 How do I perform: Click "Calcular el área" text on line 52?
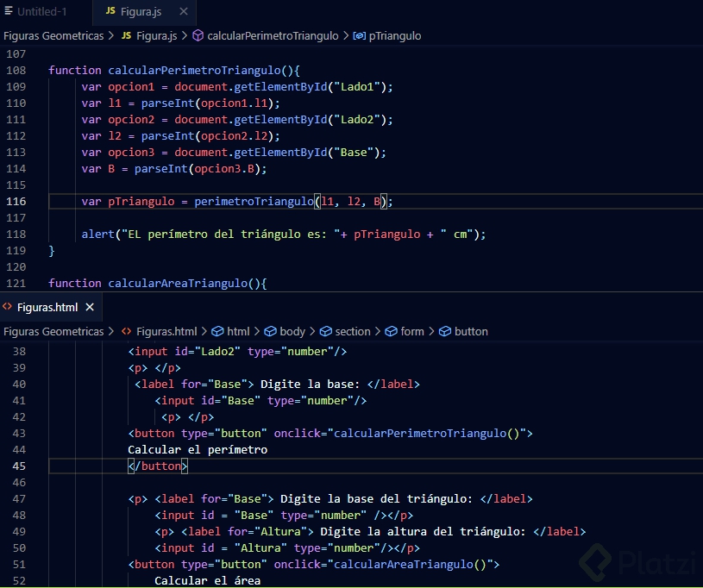click(208, 581)
